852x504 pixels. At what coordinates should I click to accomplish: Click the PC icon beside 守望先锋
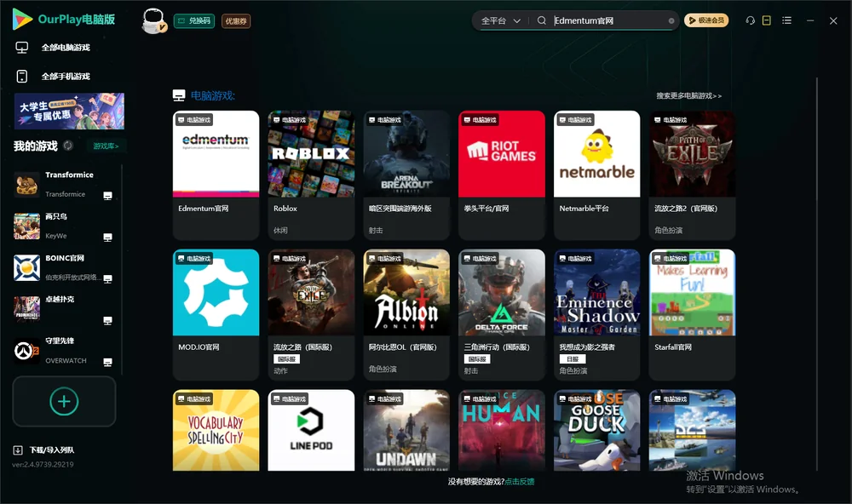[x=107, y=363]
